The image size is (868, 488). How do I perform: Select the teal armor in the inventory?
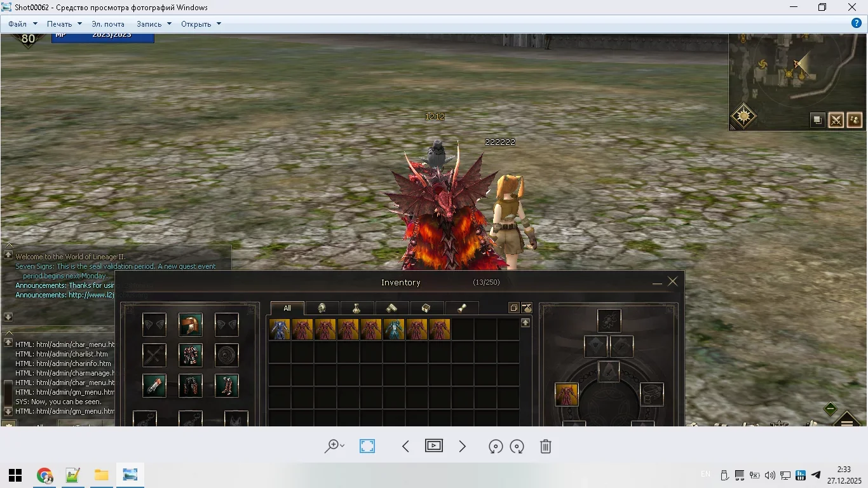click(x=394, y=330)
